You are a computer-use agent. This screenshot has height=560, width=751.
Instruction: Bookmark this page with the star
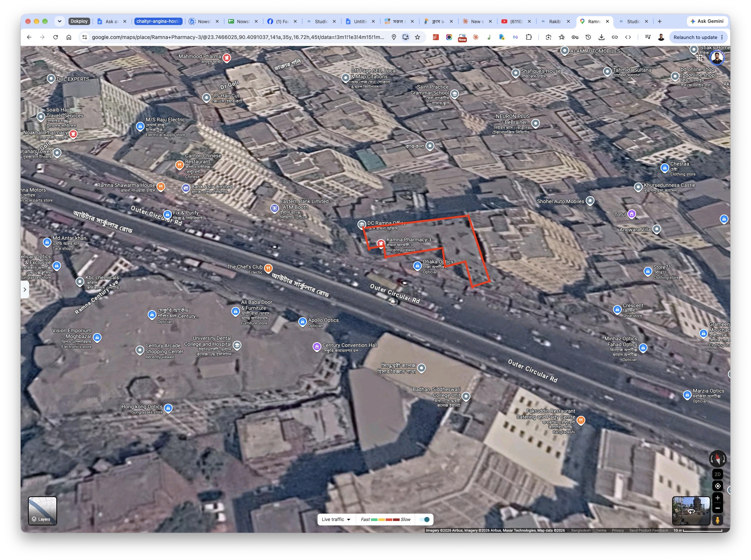[417, 37]
